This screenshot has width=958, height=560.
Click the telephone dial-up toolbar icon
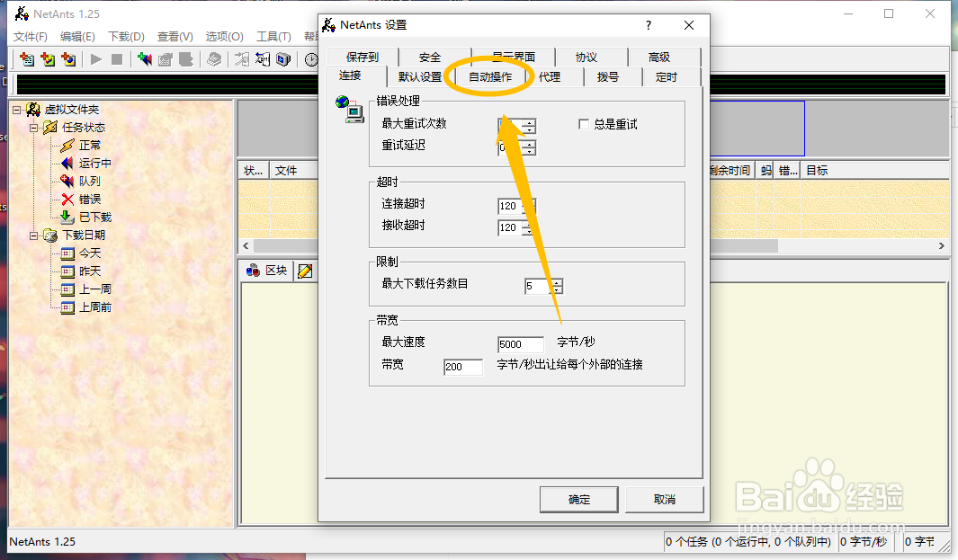click(x=214, y=59)
